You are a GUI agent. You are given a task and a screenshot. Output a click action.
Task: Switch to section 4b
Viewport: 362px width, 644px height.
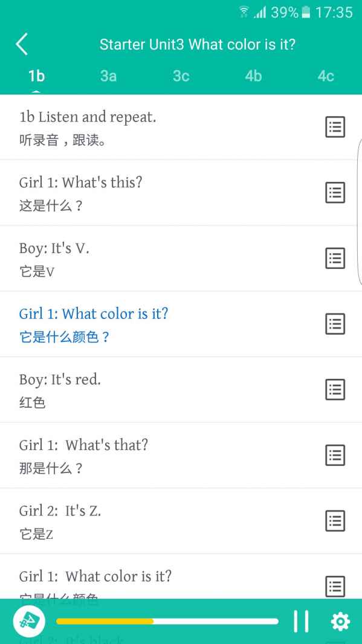pos(253,76)
